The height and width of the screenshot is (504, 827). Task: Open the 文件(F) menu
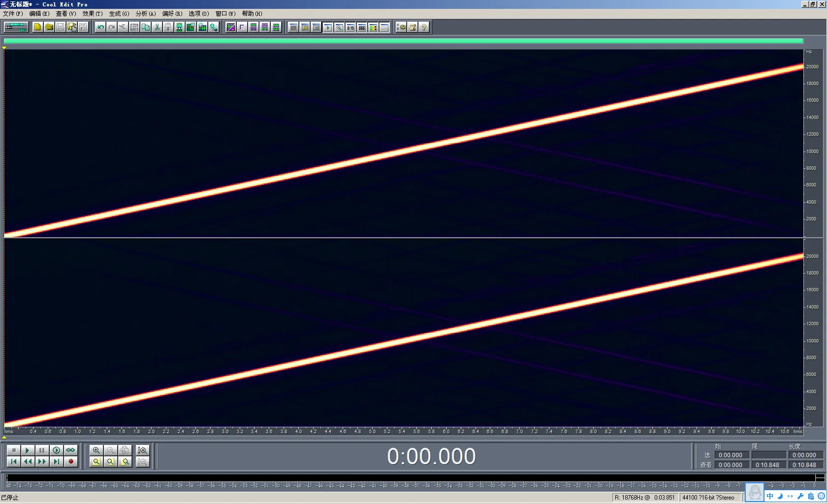13,14
